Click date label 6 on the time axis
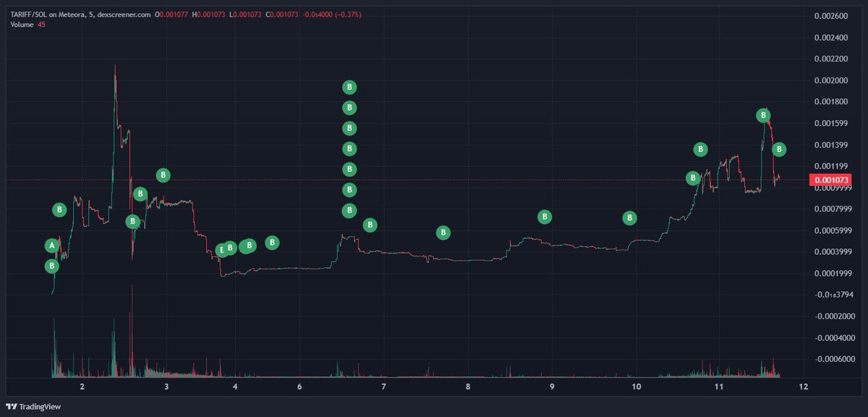This screenshot has height=417, width=868. 299,387
